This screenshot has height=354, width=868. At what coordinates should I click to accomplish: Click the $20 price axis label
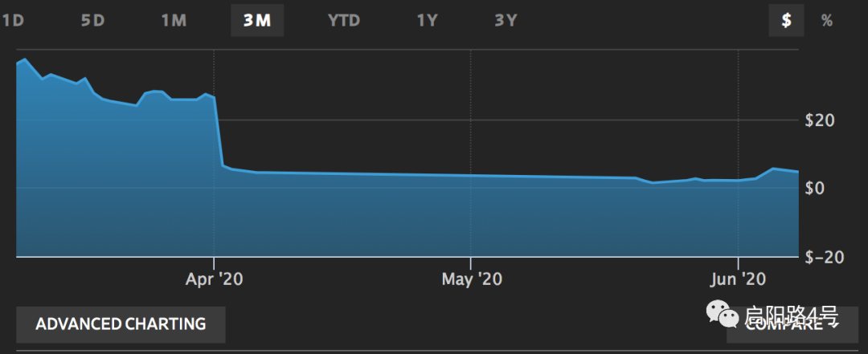point(821,120)
